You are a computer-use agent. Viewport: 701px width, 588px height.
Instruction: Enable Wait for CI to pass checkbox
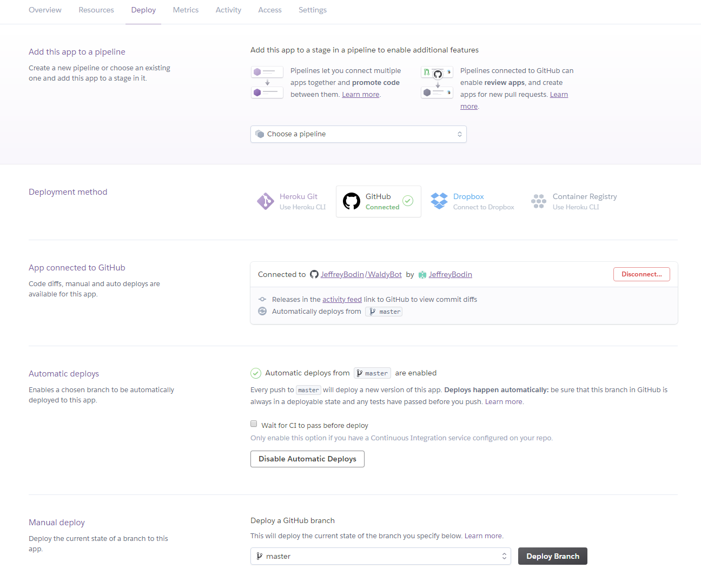pos(254,424)
